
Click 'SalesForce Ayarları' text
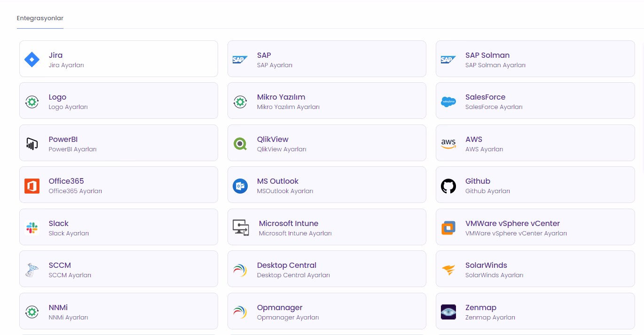point(494,107)
